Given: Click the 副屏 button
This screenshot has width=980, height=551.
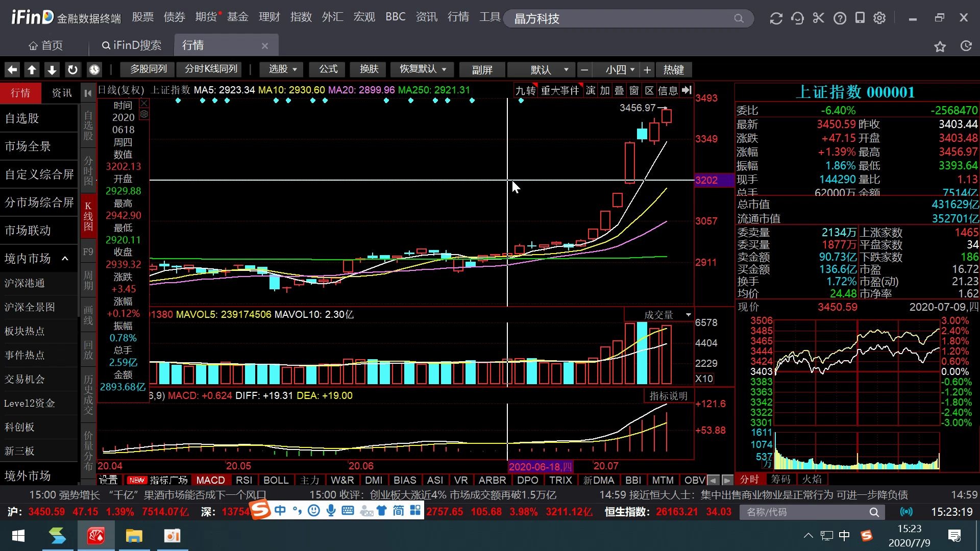Looking at the screenshot, I should click(x=482, y=70).
